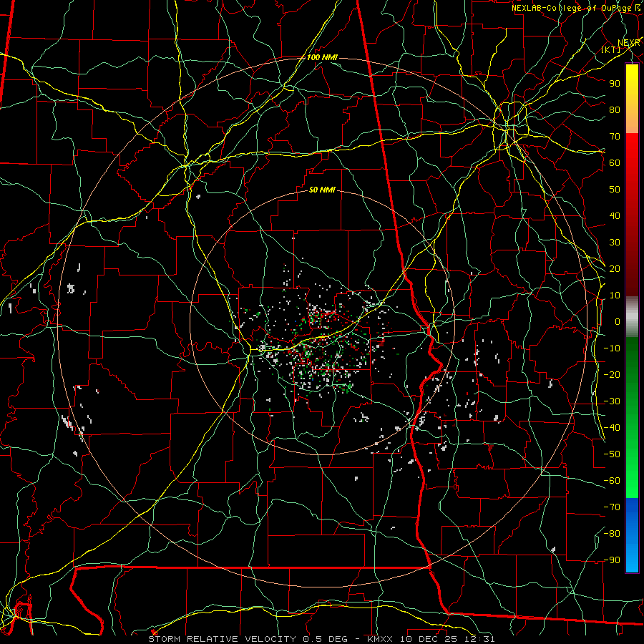Click the 30 value on the velocity scale
Screen dimensions: 644x644
point(615,243)
